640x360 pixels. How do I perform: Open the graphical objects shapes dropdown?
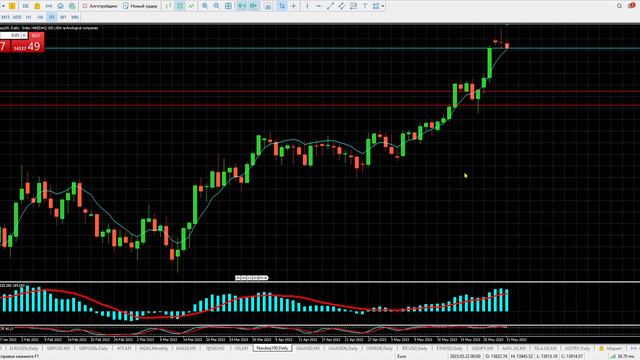tap(378, 6)
